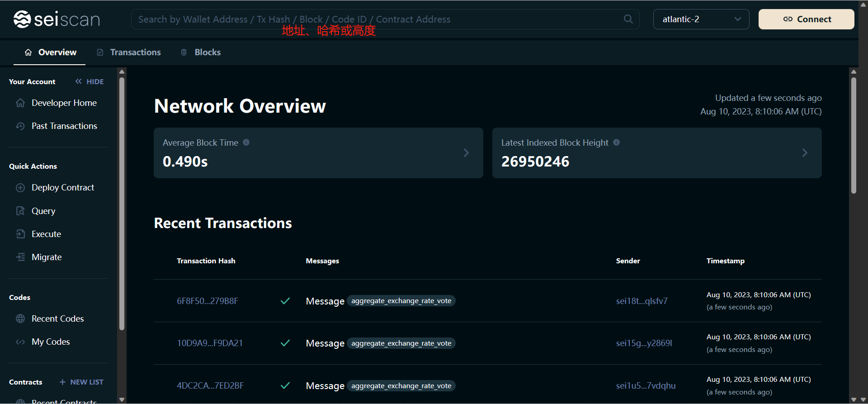
Task: Click the Recent Codes globe icon
Action: coord(20,318)
